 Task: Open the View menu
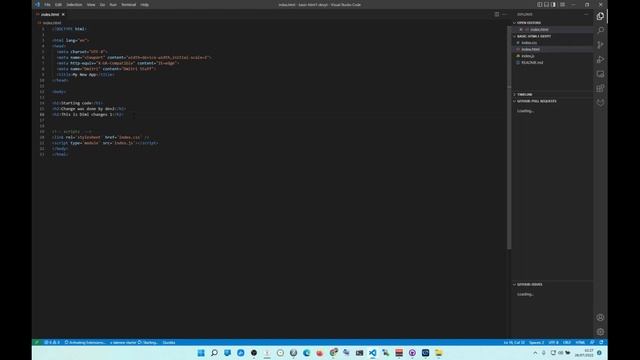[x=91, y=4]
